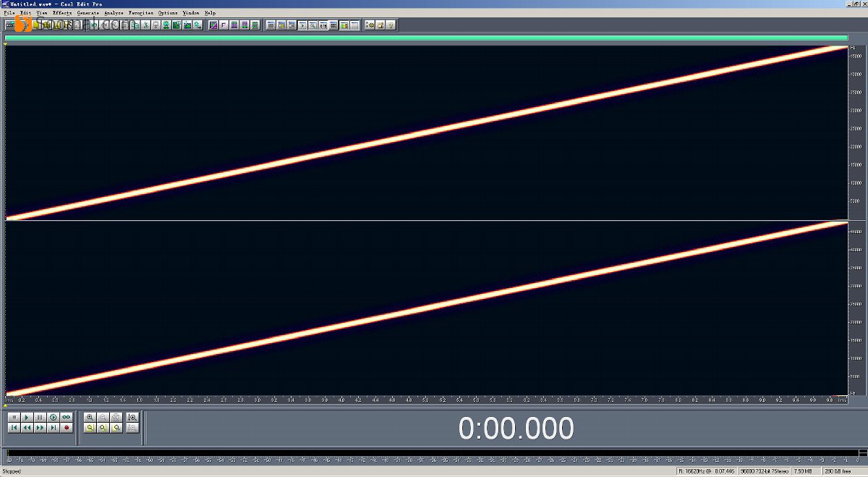
Task: Open the View menu
Action: click(x=42, y=13)
